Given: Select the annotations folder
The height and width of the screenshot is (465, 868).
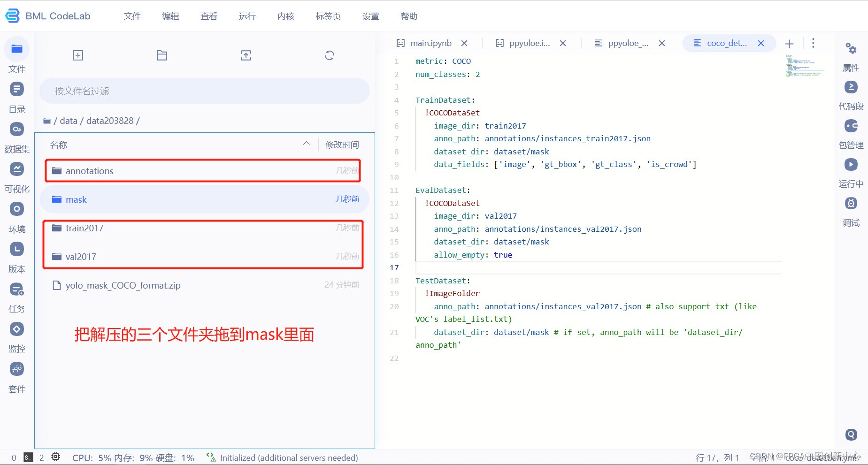Looking at the screenshot, I should (x=205, y=171).
